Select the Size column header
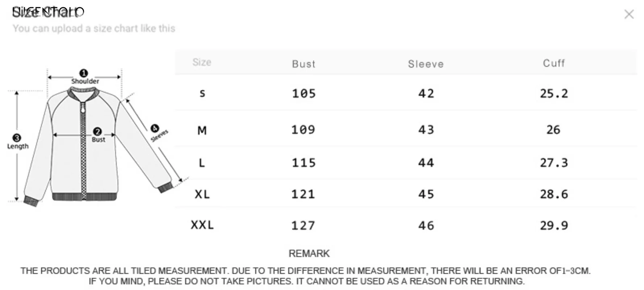 tap(202, 62)
